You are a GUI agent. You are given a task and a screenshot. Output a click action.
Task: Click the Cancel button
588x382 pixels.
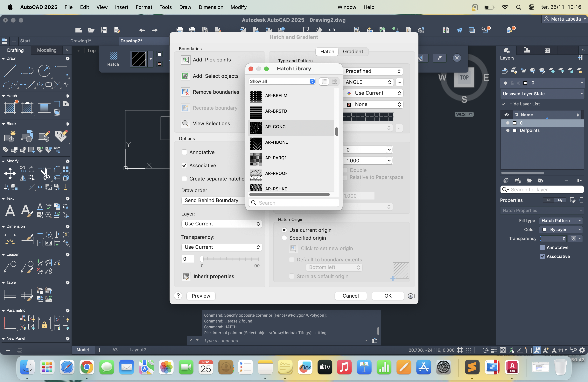click(350, 296)
